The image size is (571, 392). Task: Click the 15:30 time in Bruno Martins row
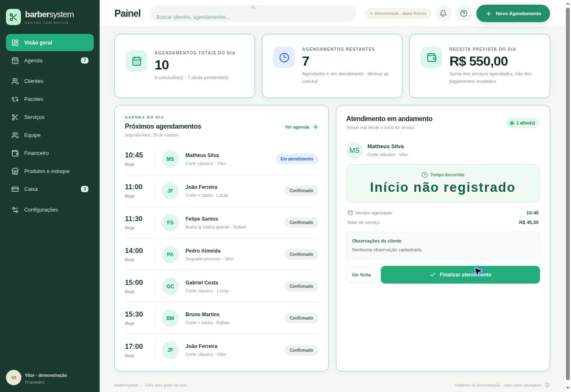(134, 315)
